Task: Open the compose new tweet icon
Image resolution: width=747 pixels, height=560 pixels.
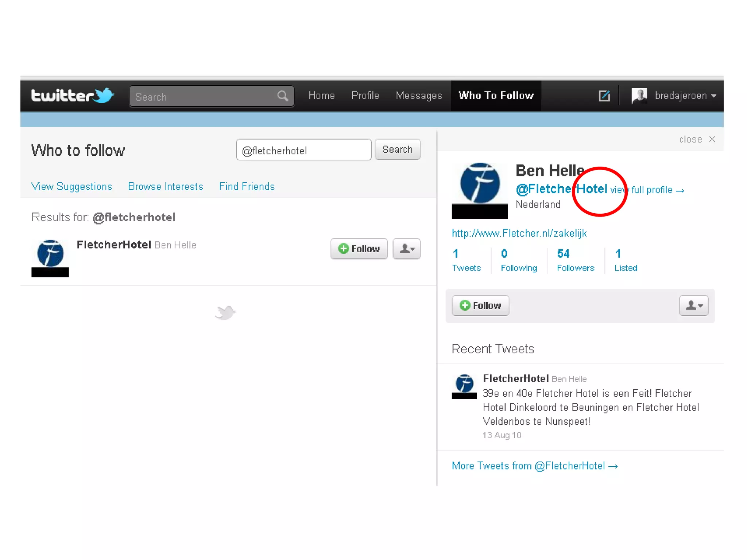Action: coord(604,96)
